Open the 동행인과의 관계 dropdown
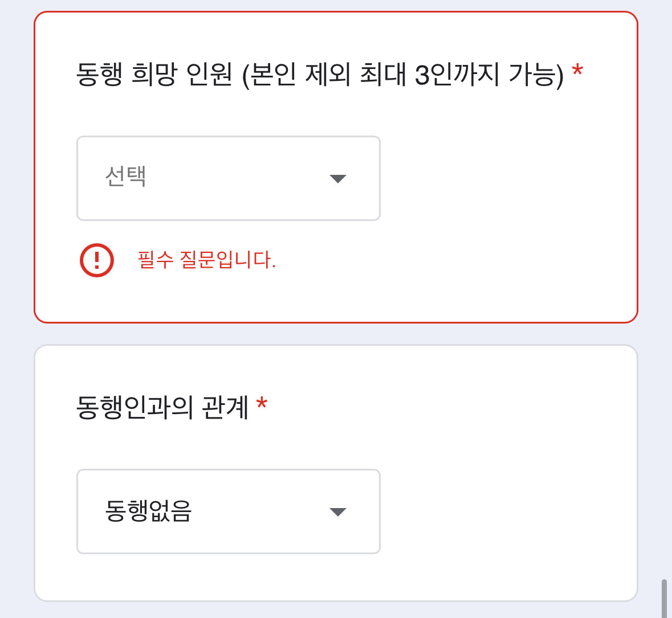This screenshot has width=672, height=618. 228,511
